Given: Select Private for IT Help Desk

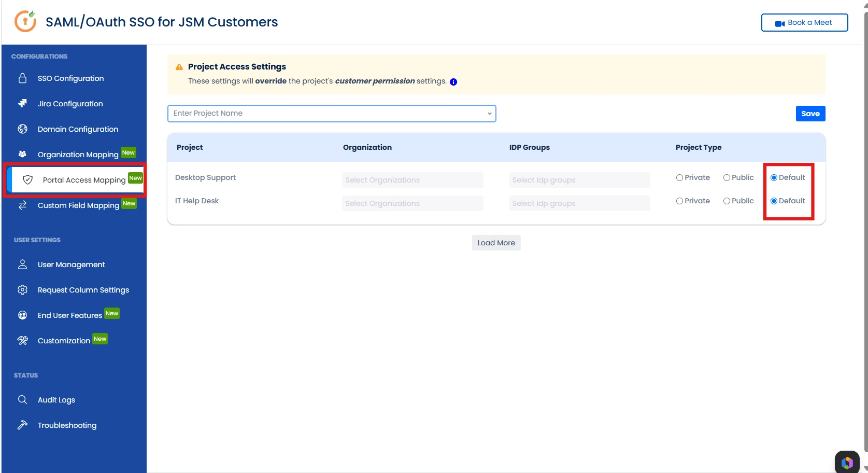Looking at the screenshot, I should pyautogui.click(x=679, y=201).
